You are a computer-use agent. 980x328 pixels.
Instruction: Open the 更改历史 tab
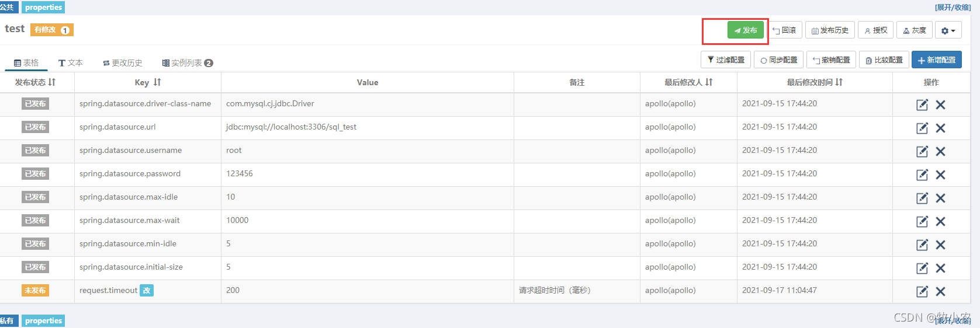123,63
